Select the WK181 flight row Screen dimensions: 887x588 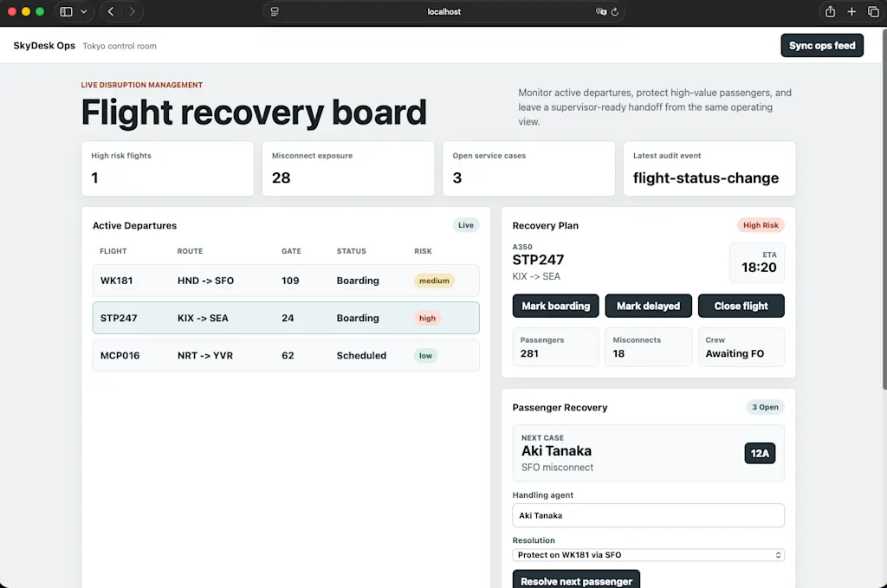pos(286,281)
